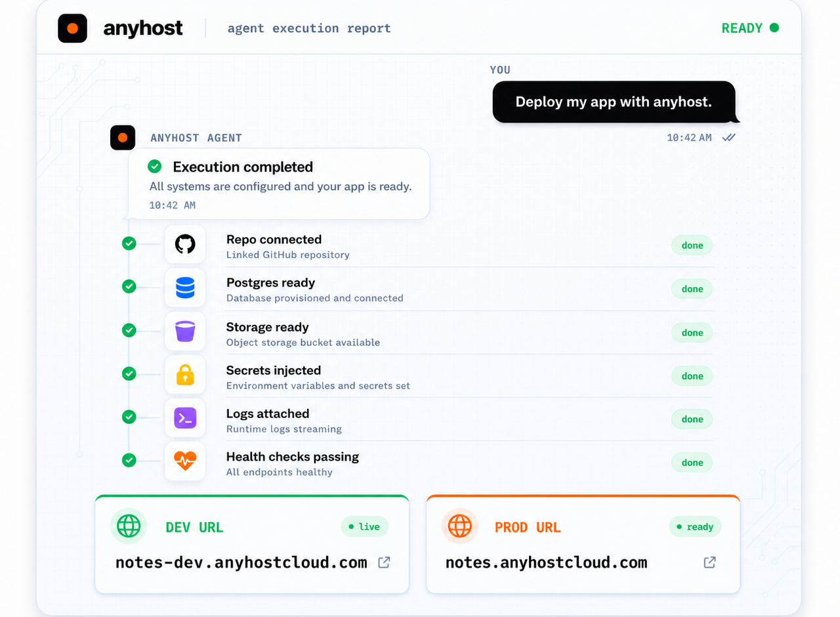Screen dimensions: 840x617
Task: Click the anyhost agent avatar icon
Action: click(123, 138)
